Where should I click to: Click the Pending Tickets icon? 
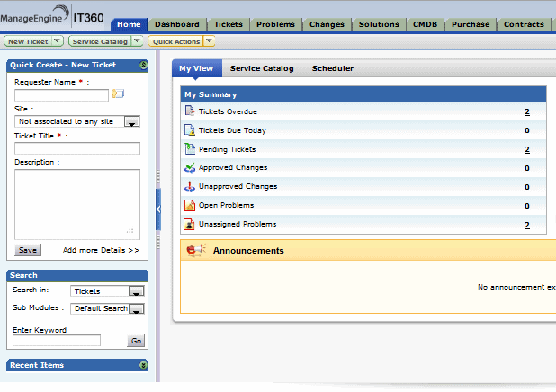[x=190, y=149]
